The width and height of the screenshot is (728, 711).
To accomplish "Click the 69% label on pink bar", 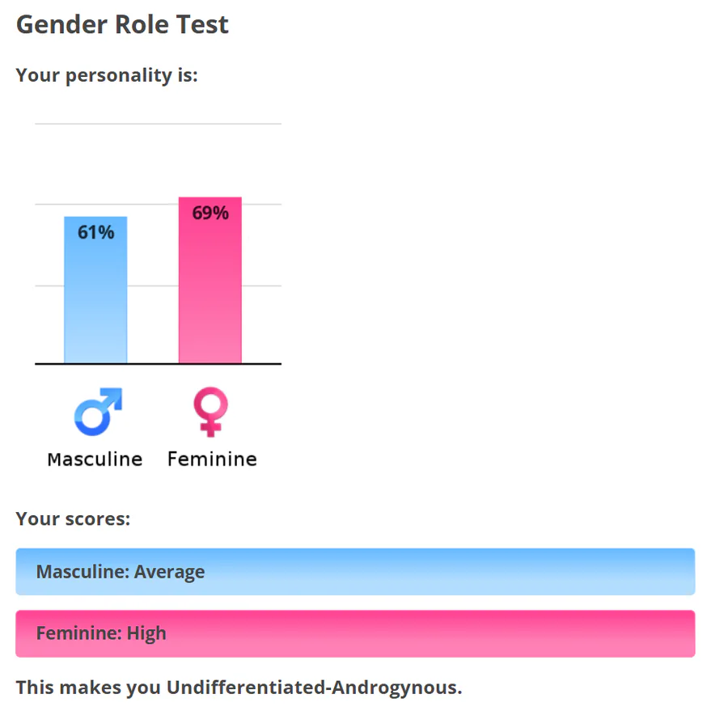I will click(210, 213).
